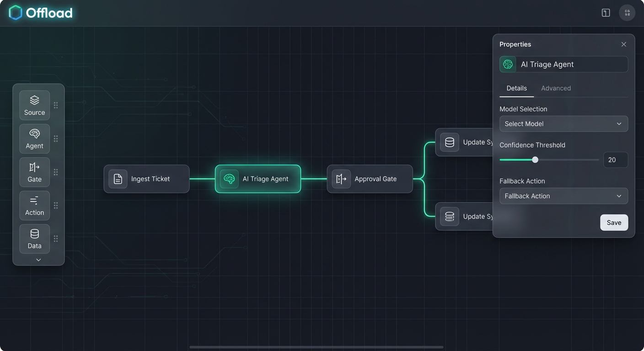
Task: Click the database icon on upper Update node
Action: 449,142
